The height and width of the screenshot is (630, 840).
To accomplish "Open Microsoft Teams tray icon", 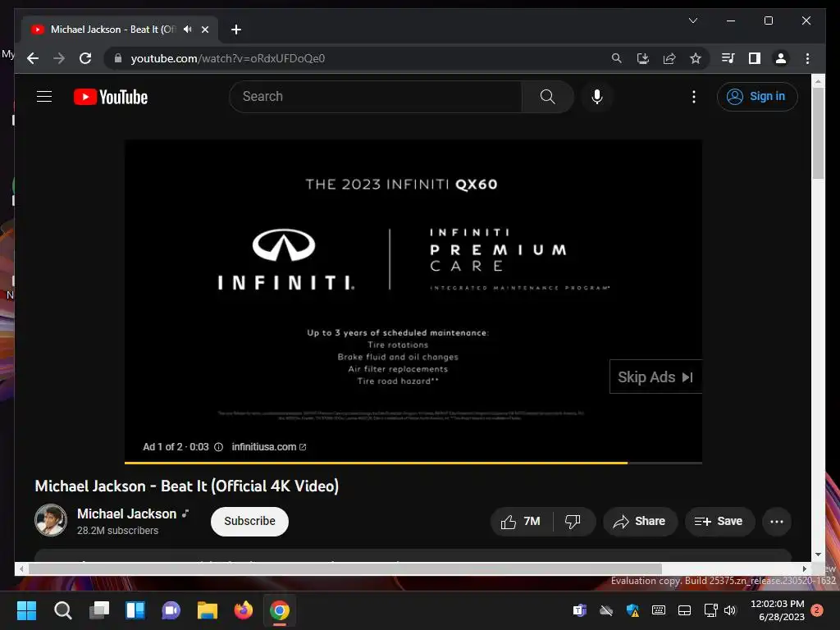I will click(580, 610).
